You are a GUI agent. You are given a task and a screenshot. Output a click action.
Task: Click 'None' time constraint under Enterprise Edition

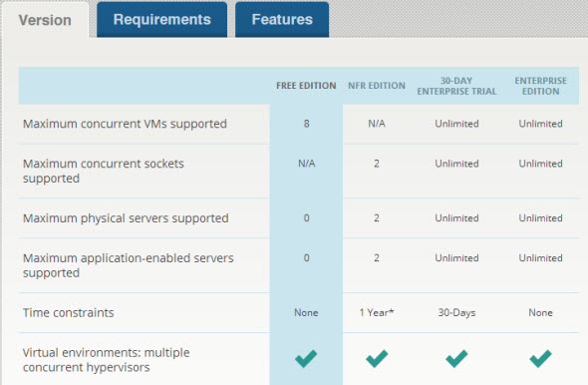[x=540, y=312]
